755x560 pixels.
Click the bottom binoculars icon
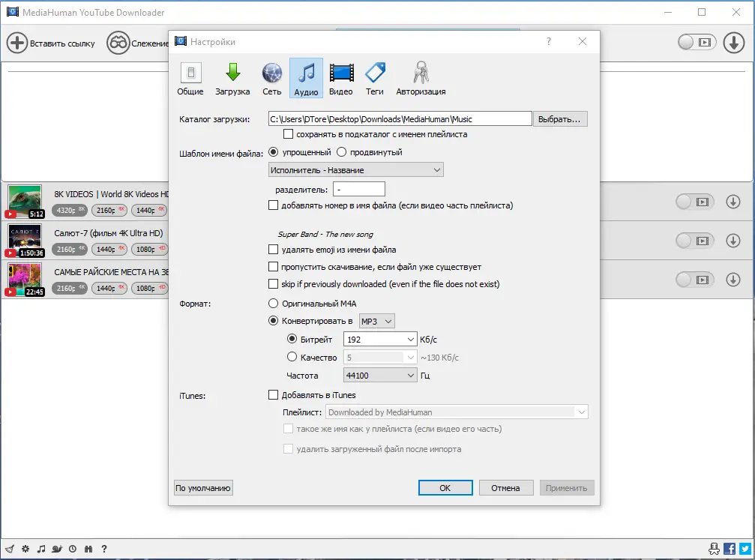[88, 549]
